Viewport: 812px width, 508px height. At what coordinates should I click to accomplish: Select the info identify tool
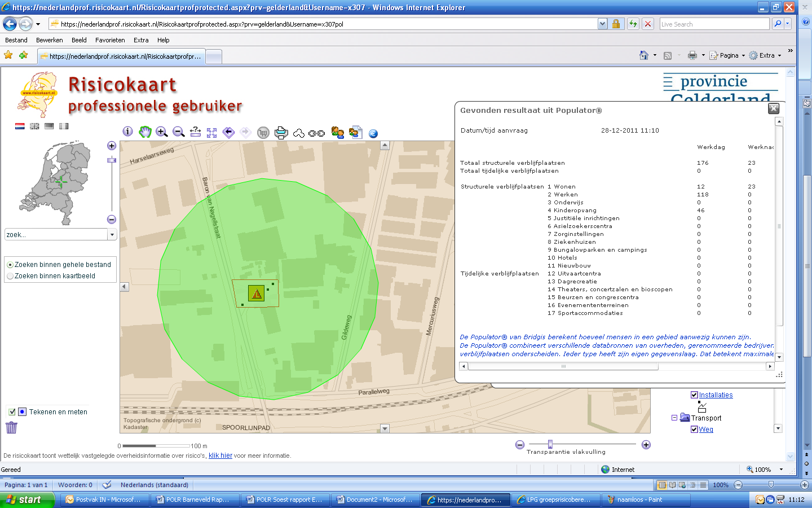[x=128, y=132]
